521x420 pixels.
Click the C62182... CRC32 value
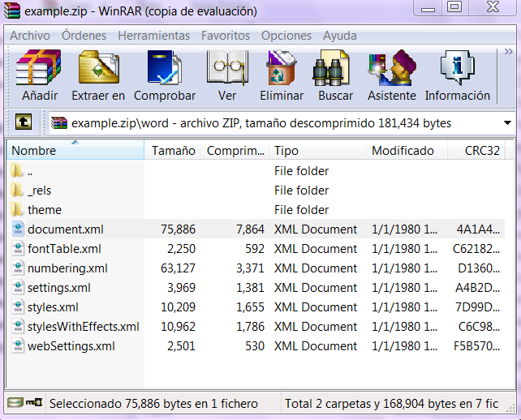tap(476, 249)
